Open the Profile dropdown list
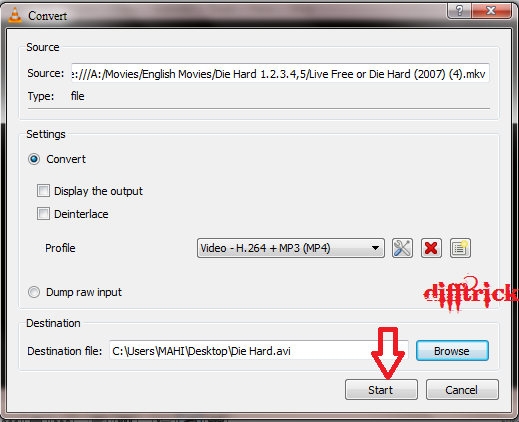This screenshot has height=422, width=519. point(291,248)
